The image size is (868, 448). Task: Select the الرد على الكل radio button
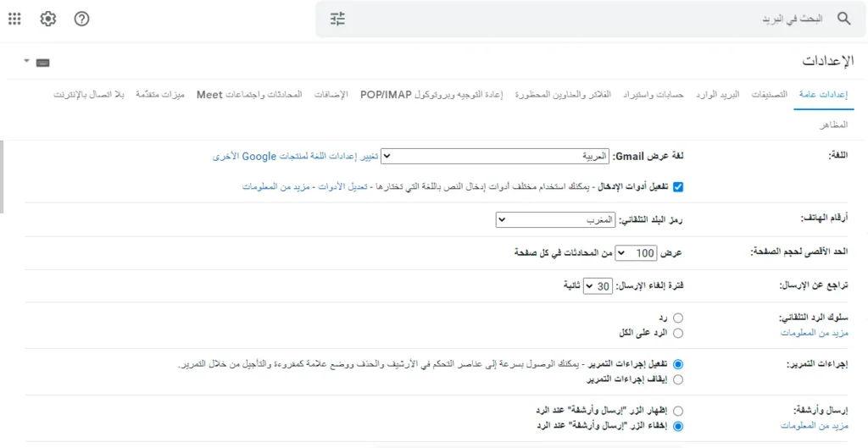tap(678, 333)
